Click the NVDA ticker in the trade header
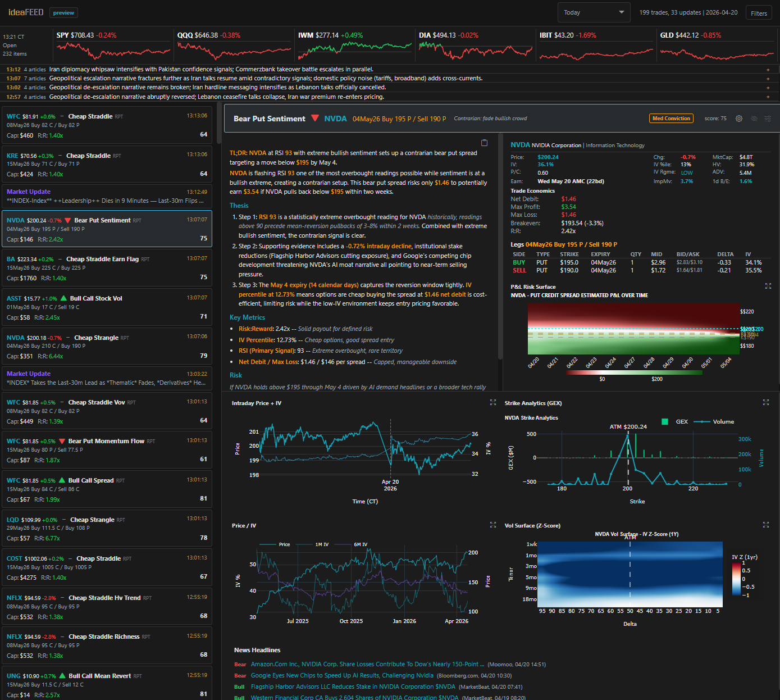The width and height of the screenshot is (780, 700). click(x=335, y=119)
